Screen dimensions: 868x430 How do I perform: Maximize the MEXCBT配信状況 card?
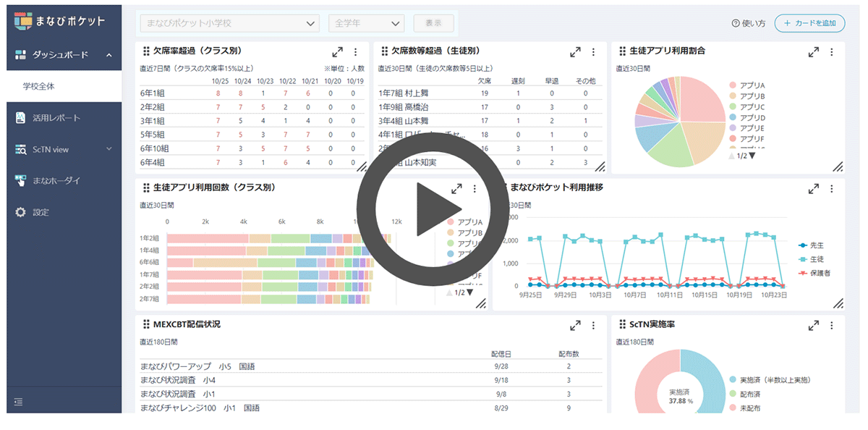575,325
